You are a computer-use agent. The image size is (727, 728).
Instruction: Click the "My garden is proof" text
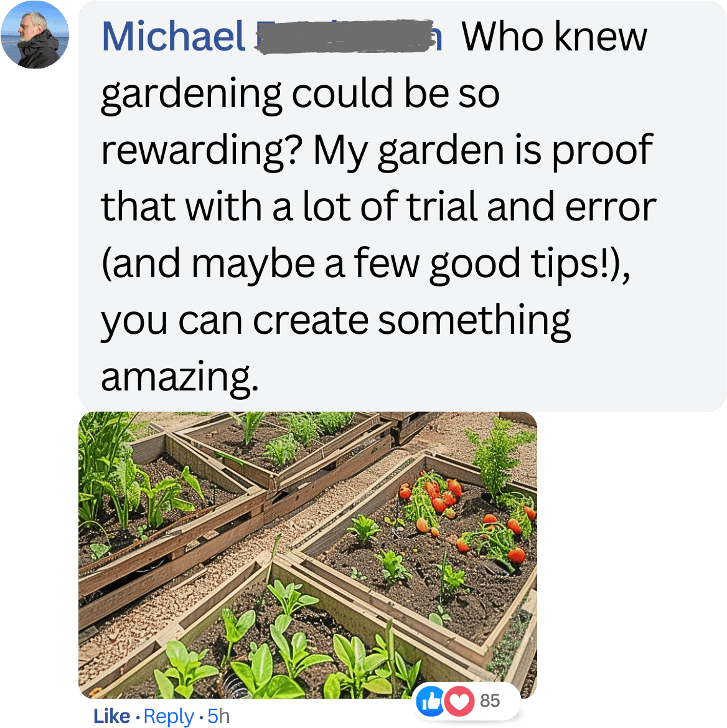(483, 151)
